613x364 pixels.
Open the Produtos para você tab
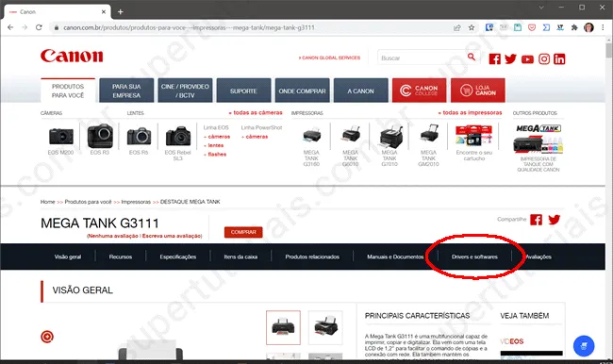click(x=68, y=91)
